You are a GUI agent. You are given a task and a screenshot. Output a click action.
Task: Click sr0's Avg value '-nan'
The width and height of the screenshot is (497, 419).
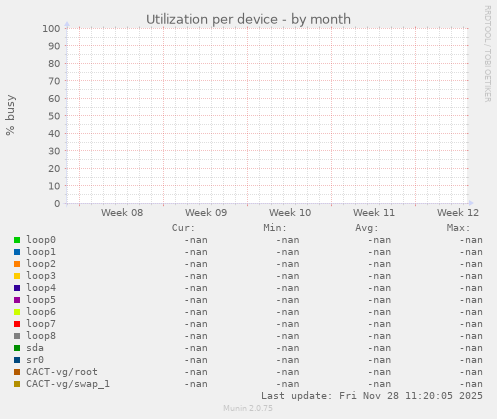point(379,360)
